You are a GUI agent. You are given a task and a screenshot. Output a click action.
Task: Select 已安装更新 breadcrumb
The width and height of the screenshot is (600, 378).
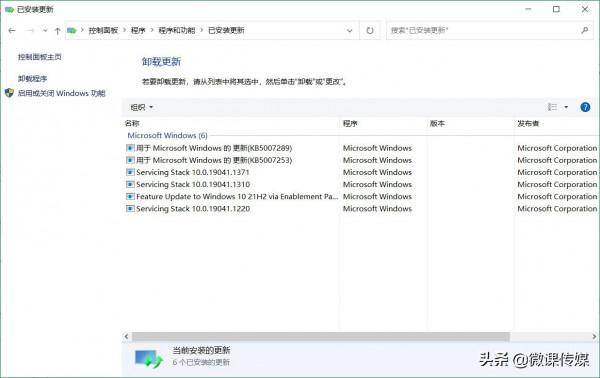pyautogui.click(x=226, y=30)
